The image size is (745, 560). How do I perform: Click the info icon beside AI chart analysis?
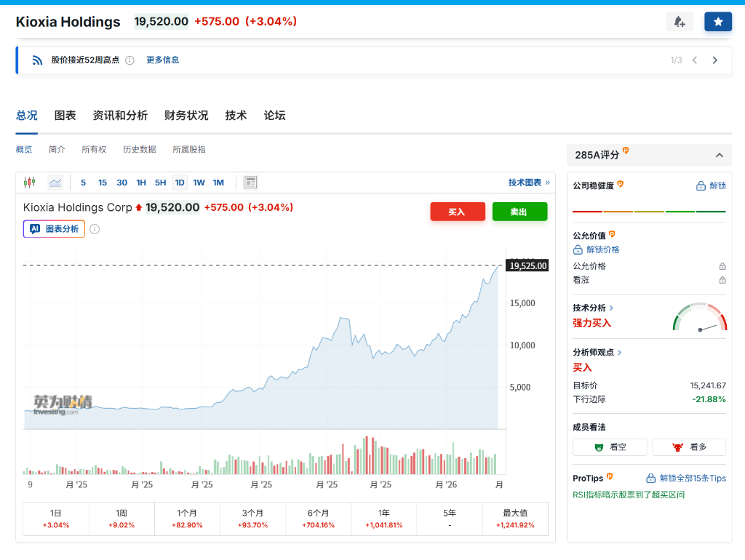tap(95, 229)
